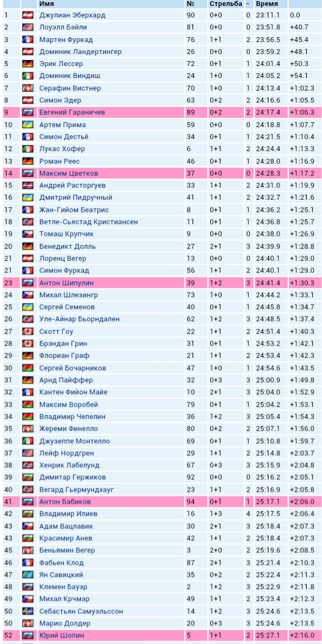Open athlete Арнд Пайффер
The image size is (322, 644).
coord(66,380)
